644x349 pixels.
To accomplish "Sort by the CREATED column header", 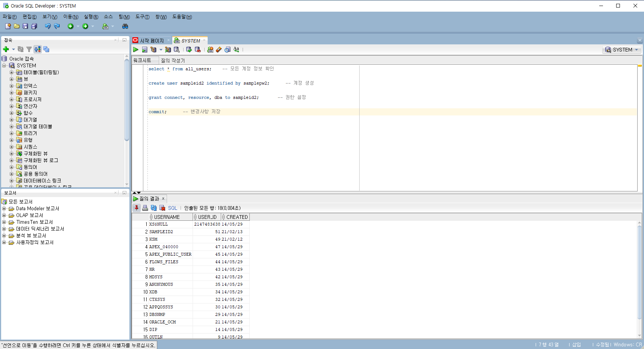I will pyautogui.click(x=235, y=217).
